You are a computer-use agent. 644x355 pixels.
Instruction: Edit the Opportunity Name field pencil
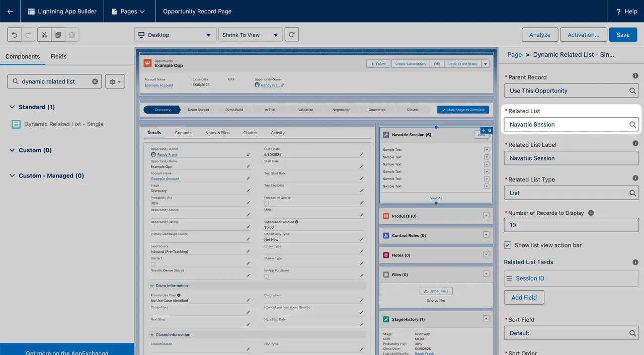click(248, 166)
